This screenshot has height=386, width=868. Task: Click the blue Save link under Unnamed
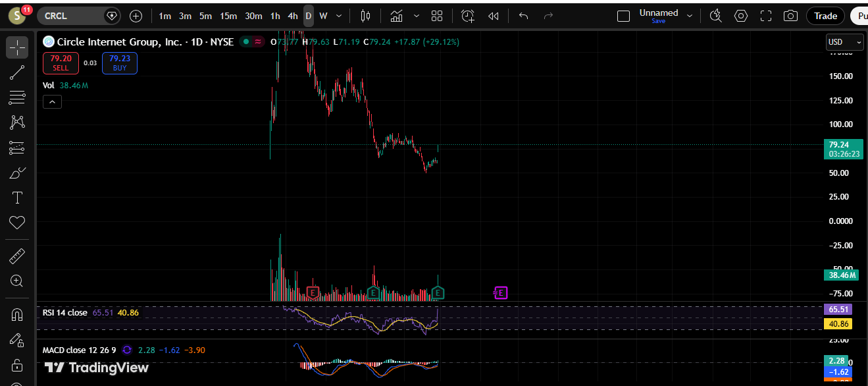coord(658,21)
